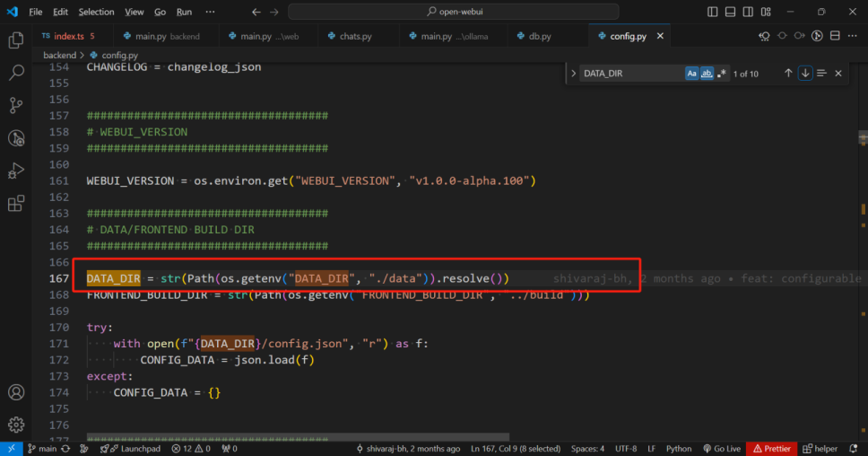Go to previous match arrow in find widget
The width and height of the screenshot is (868, 456).
pyautogui.click(x=788, y=73)
